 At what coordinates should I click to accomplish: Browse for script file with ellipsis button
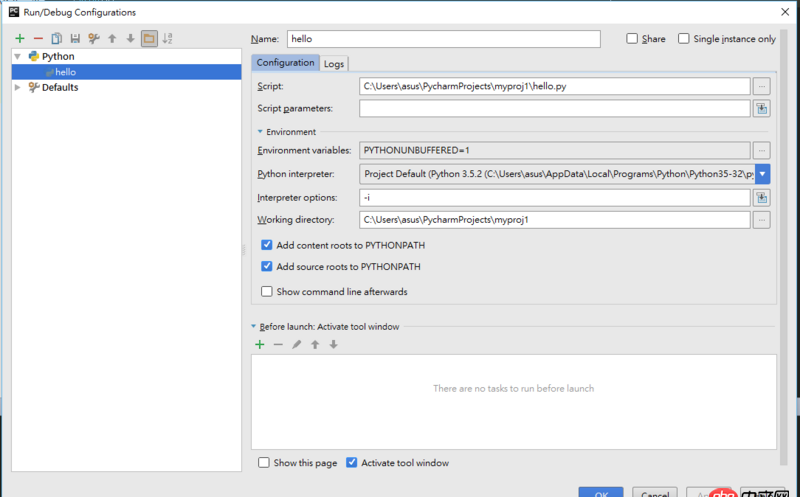tap(761, 86)
